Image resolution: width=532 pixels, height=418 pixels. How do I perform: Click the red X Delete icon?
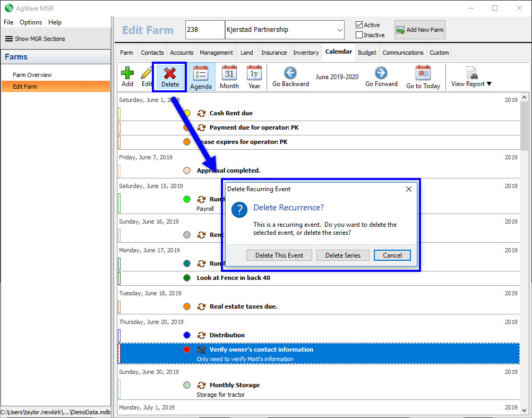pos(170,73)
